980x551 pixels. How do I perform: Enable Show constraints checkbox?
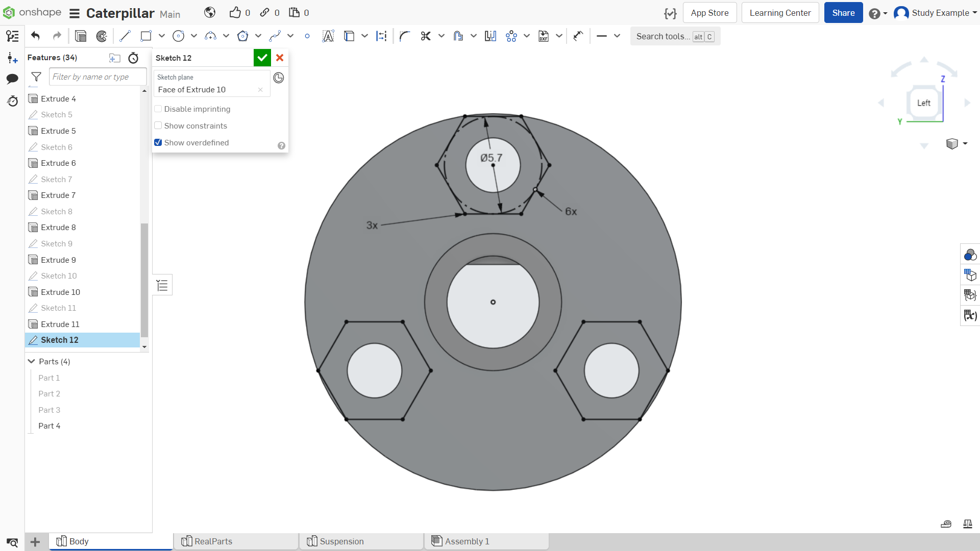(158, 126)
